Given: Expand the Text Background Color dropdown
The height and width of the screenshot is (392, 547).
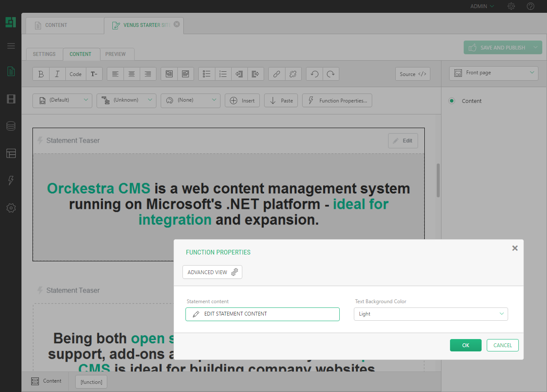Looking at the screenshot, I should tap(431, 314).
